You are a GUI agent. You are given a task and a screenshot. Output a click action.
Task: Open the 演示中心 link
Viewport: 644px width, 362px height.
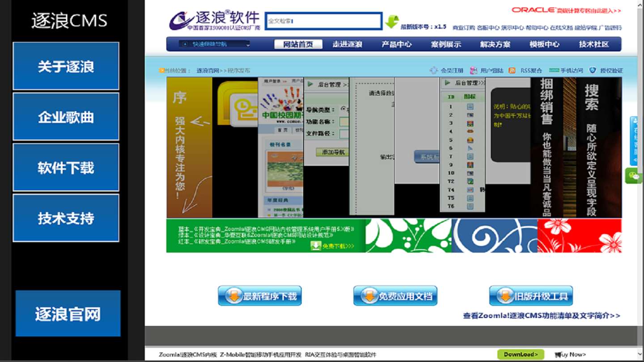(513, 28)
